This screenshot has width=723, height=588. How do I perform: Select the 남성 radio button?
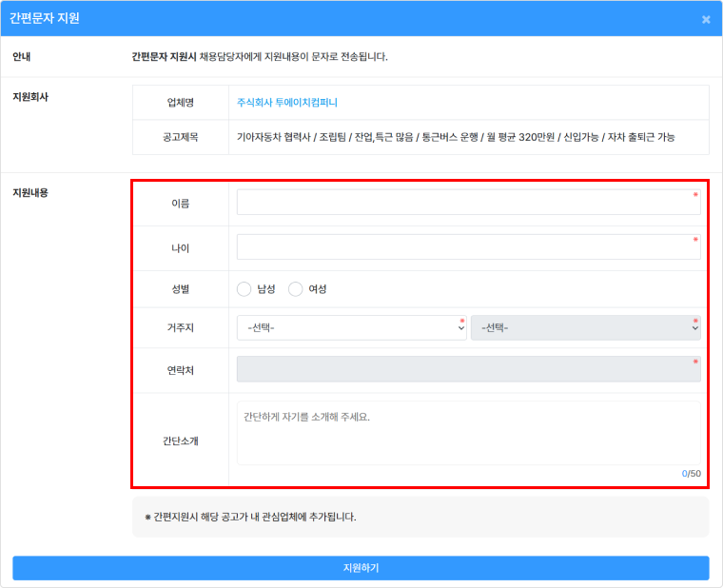pos(244,289)
